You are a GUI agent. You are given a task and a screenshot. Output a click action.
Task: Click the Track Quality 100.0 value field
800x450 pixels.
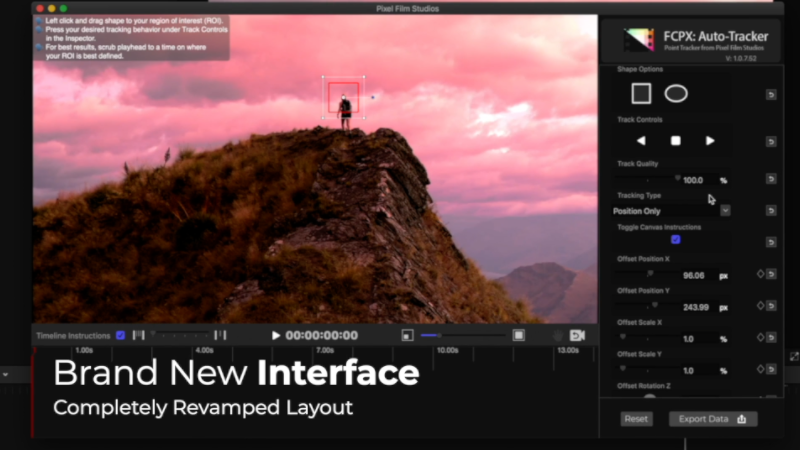point(693,180)
